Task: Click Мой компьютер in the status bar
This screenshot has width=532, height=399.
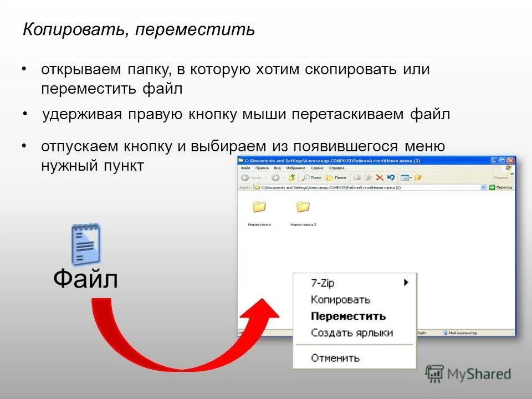Action: coord(460,333)
